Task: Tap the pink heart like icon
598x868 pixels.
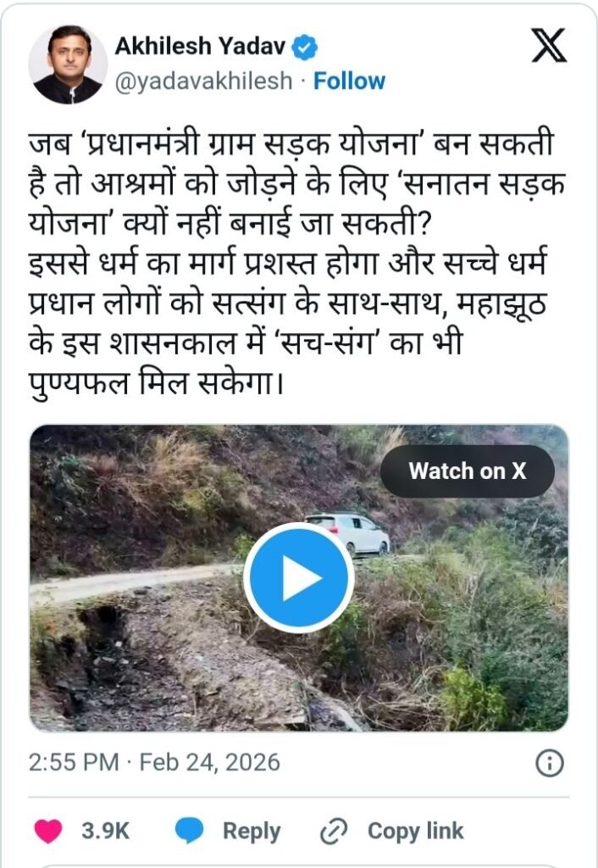Action: coord(48,831)
